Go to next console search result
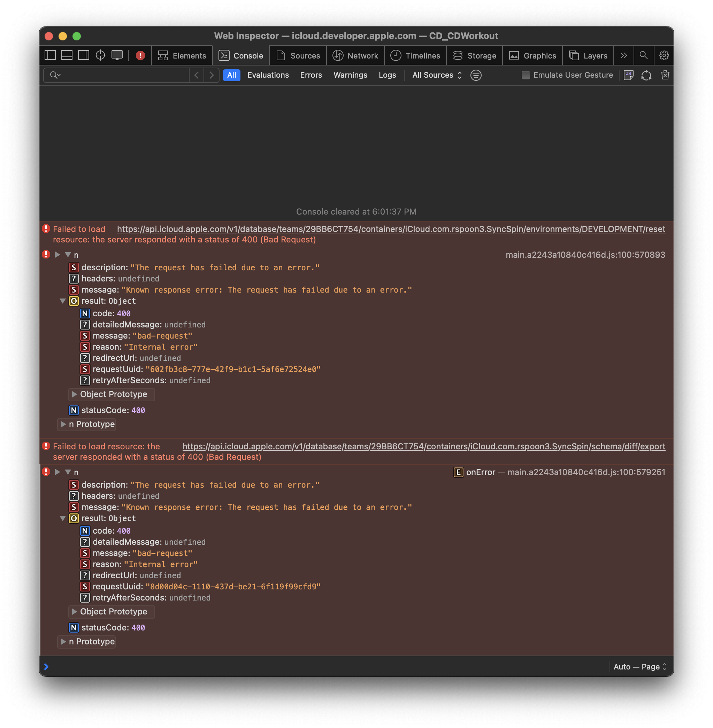 [x=212, y=75]
